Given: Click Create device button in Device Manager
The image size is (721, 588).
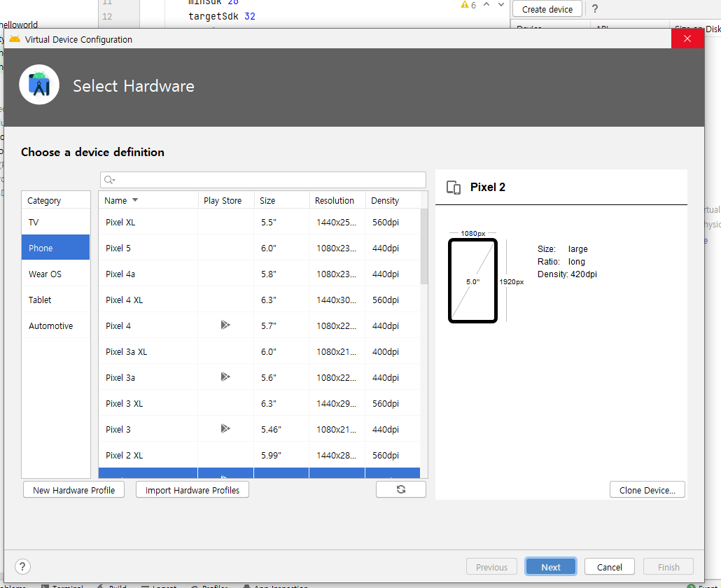Looking at the screenshot, I should click(547, 9).
